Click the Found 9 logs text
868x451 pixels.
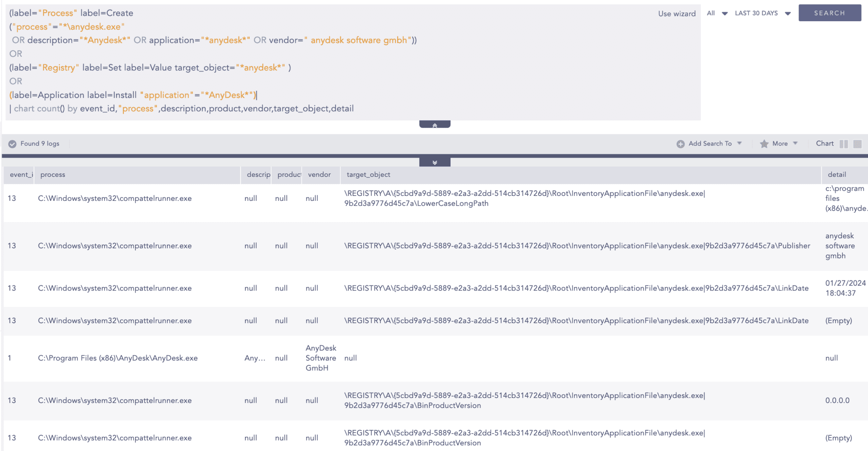click(40, 144)
